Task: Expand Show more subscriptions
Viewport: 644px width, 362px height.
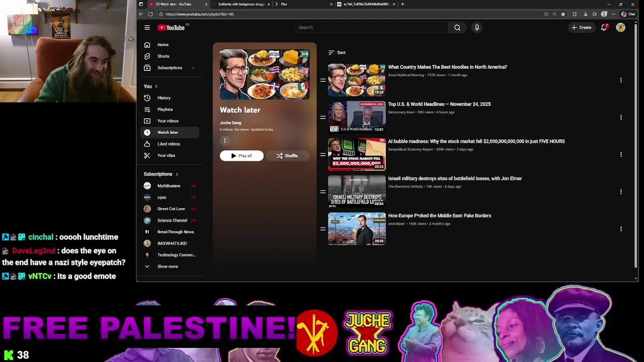Action: tap(171, 266)
